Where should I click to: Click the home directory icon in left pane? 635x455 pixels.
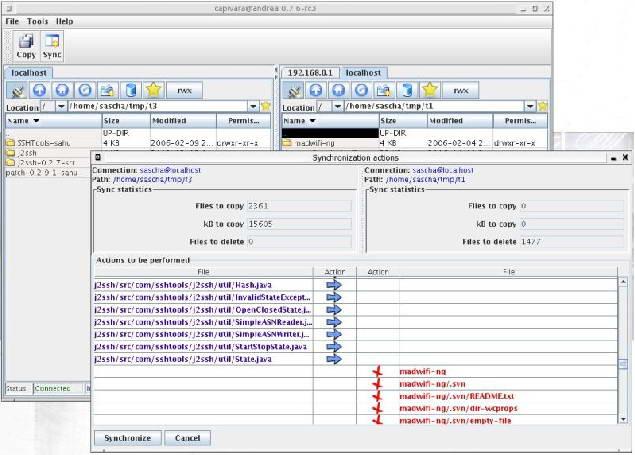[x=62, y=90]
